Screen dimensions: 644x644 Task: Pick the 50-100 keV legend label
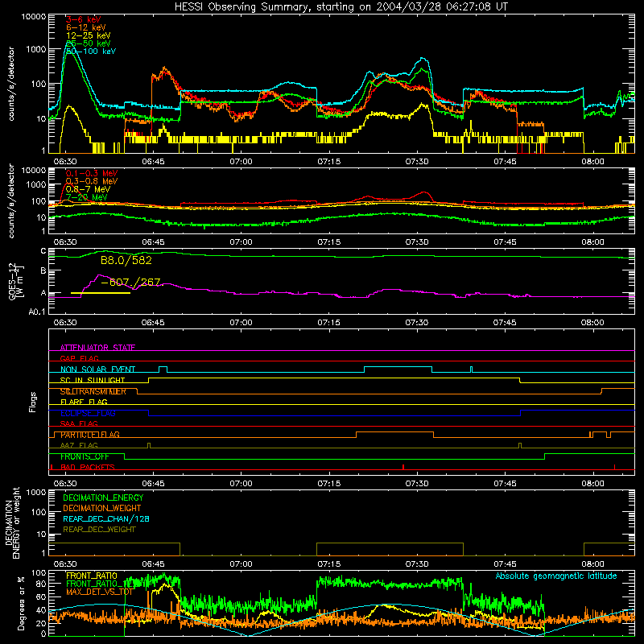[90, 51]
